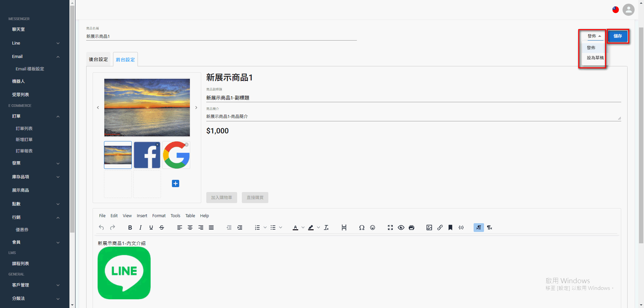644x308 pixels.
Task: Insert a code sample
Action: pos(461,228)
